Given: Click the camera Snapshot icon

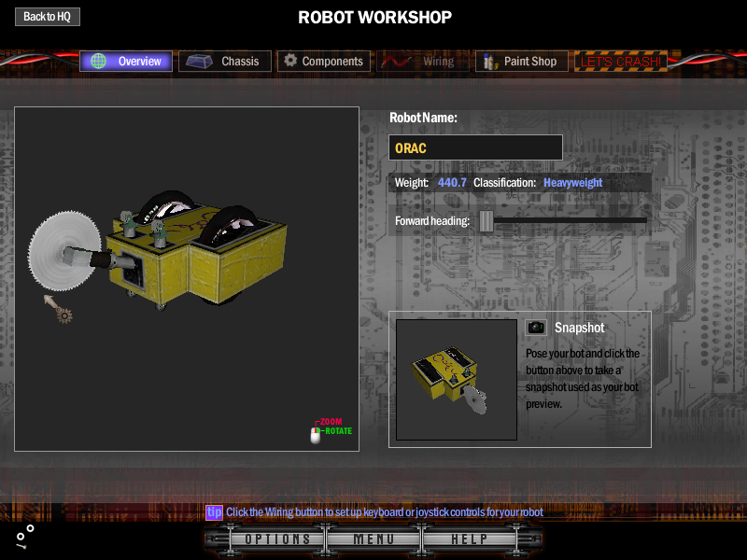Looking at the screenshot, I should [536, 328].
